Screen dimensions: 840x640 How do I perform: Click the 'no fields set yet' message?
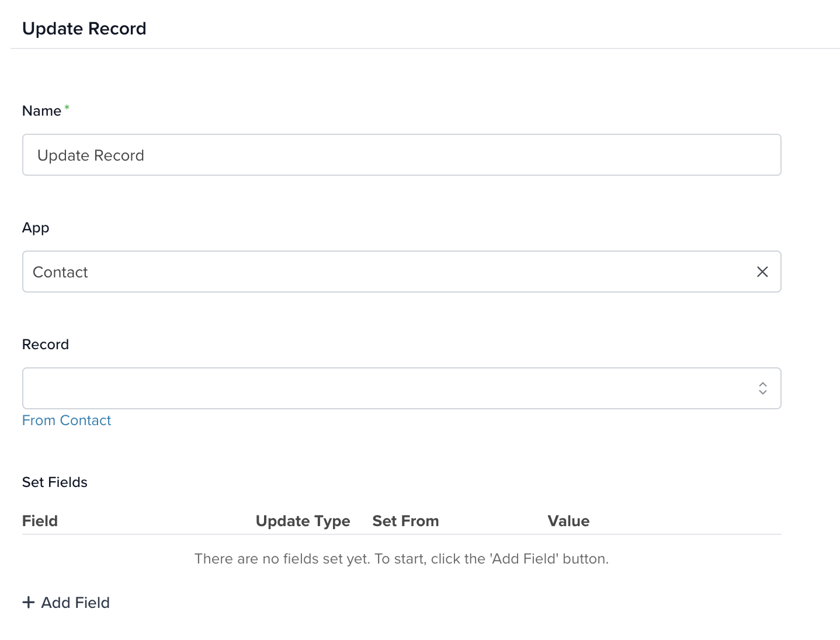click(402, 559)
